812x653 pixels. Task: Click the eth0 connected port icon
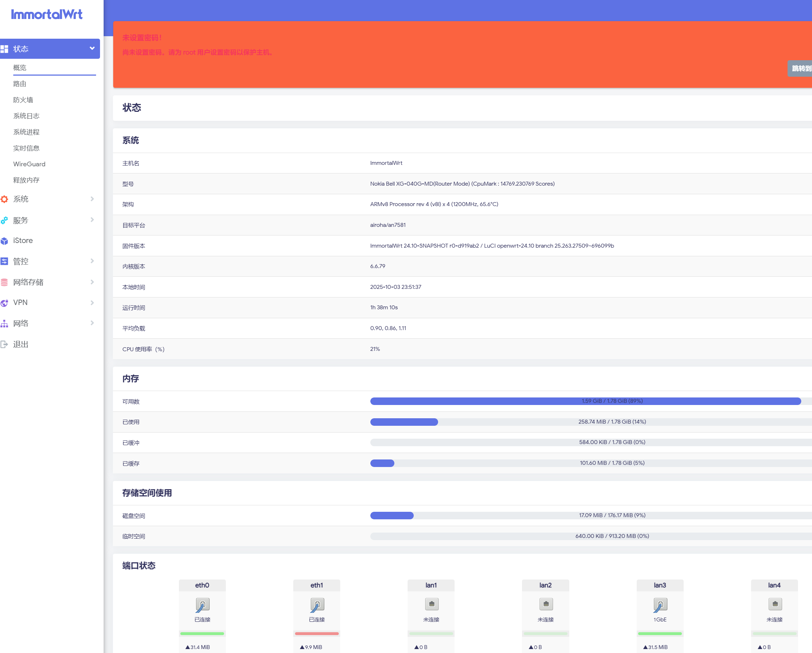(202, 605)
